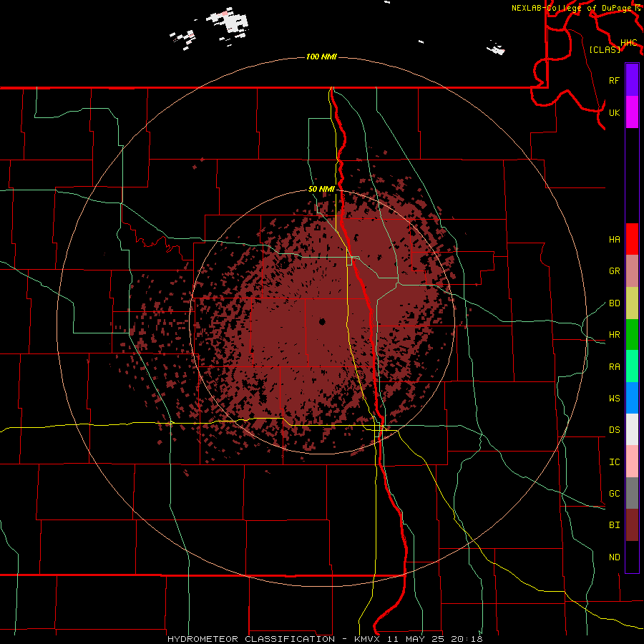This screenshot has height=644, width=644.
Task: Click the 20:18 time stamp
Action: pos(467,639)
